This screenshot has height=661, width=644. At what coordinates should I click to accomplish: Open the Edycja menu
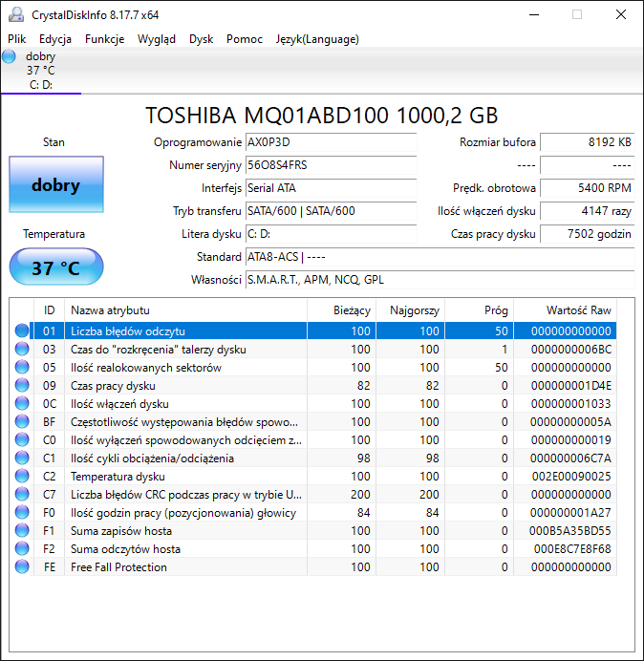pos(55,39)
